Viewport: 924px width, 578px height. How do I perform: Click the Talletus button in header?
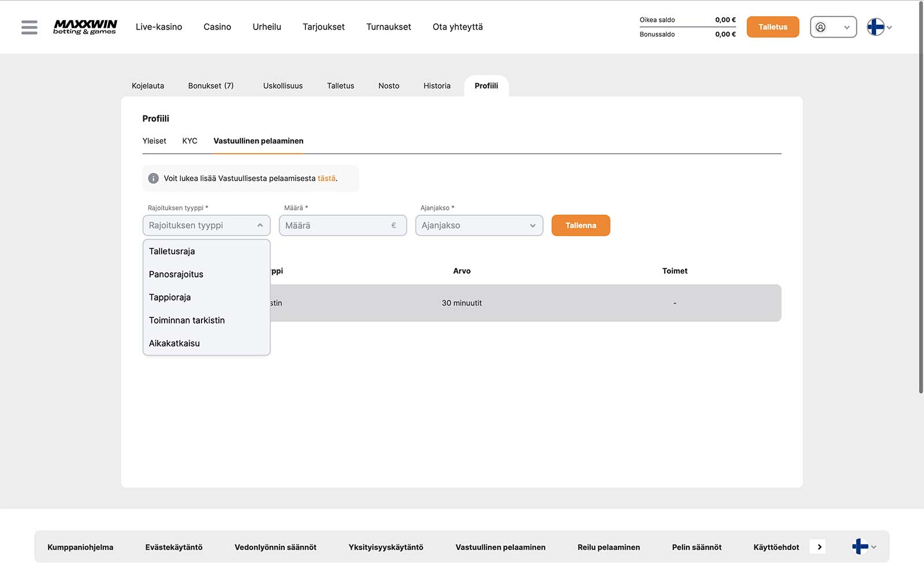pos(772,27)
